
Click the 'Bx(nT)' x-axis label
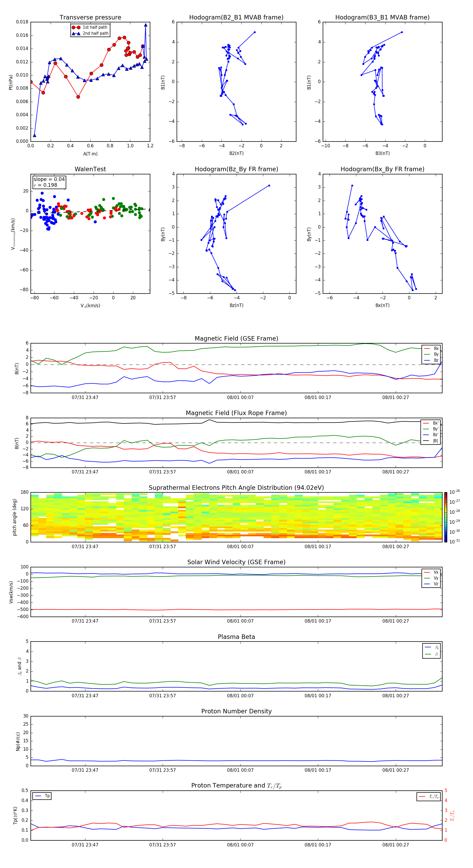pyautogui.click(x=382, y=305)
